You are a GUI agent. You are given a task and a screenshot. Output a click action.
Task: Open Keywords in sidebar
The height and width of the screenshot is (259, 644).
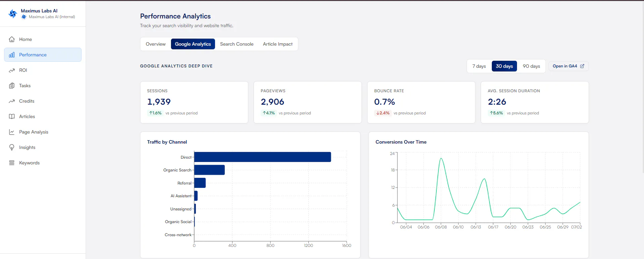[x=43, y=163]
